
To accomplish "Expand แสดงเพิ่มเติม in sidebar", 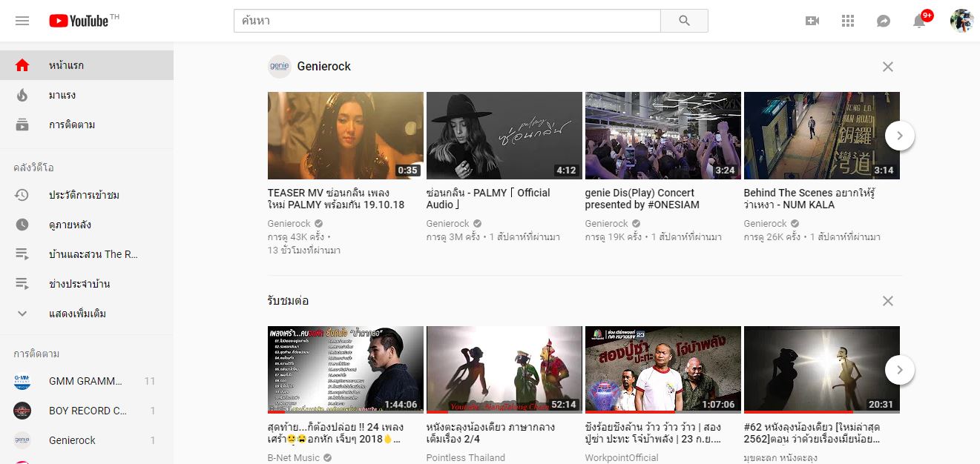I will tap(87, 314).
